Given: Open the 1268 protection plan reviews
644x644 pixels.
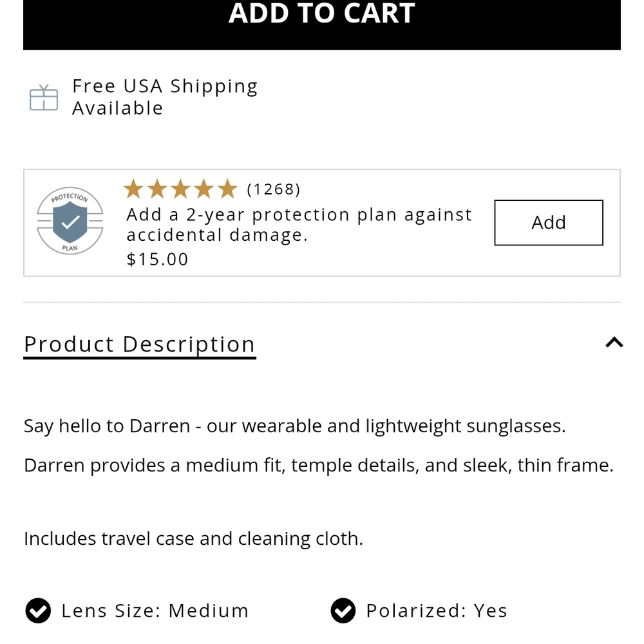Looking at the screenshot, I should click(274, 189).
